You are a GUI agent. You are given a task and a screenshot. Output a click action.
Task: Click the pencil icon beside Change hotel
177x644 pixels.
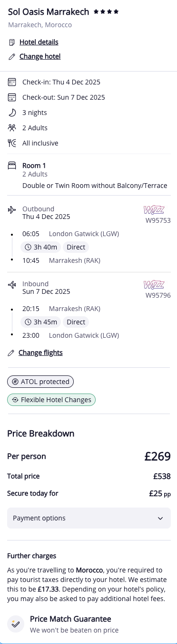pos(12,57)
